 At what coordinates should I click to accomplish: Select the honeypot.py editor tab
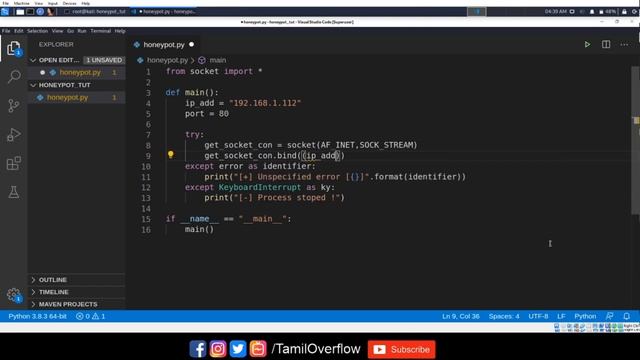(164, 44)
